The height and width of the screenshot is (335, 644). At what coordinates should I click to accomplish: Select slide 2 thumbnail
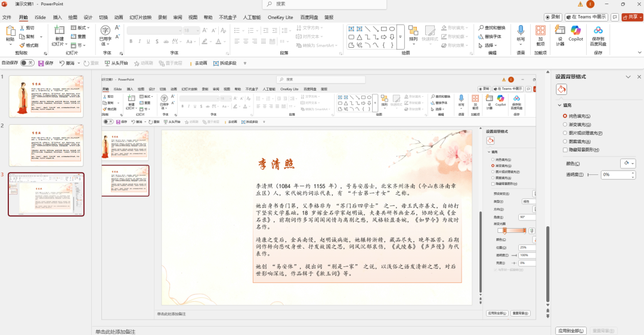(46, 145)
